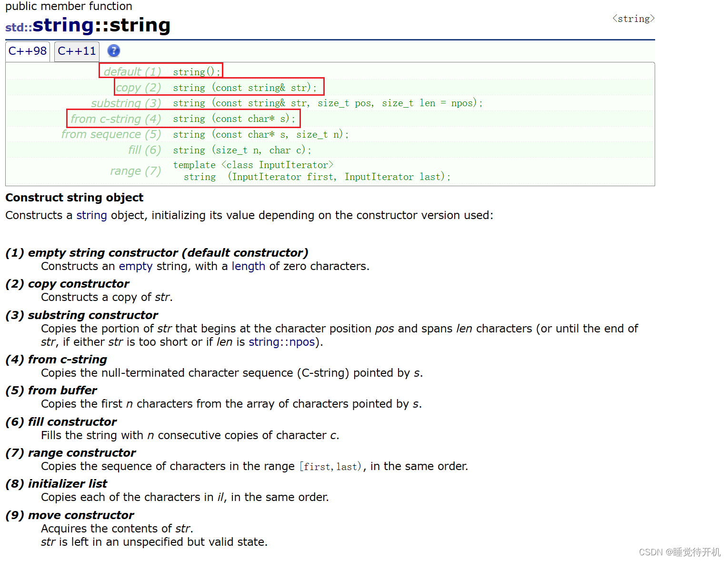Click the '(3) substring constructor' heading
The height and width of the screenshot is (561, 728).
tap(81, 315)
